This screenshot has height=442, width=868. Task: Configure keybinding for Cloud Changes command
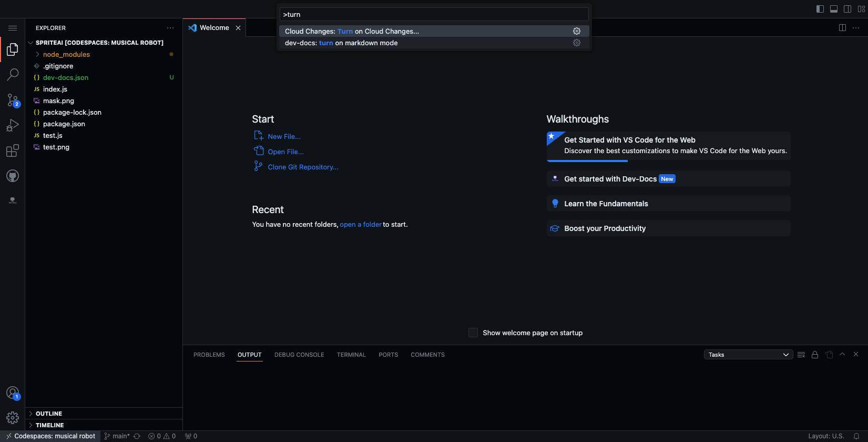pos(577,32)
